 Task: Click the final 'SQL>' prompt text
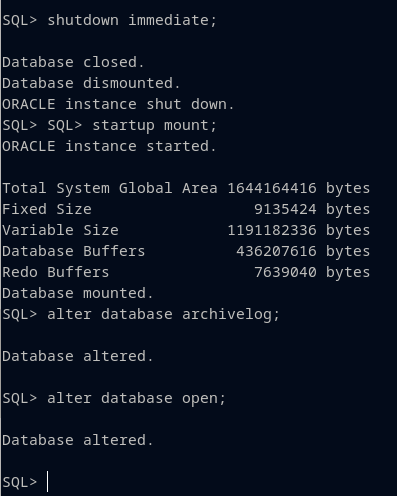click(19, 482)
